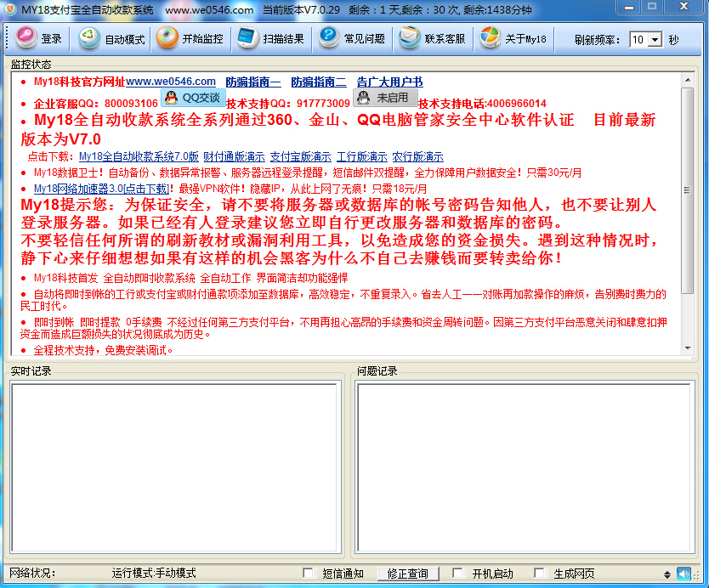Click the up-down arrows icon in status bar
The image size is (709, 588).
click(x=667, y=574)
